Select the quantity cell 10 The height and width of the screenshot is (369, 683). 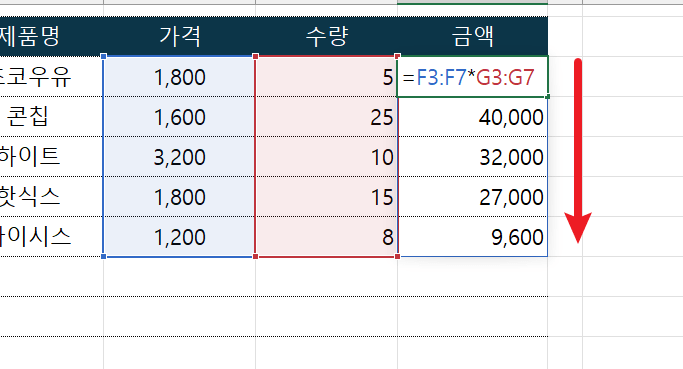(326, 157)
